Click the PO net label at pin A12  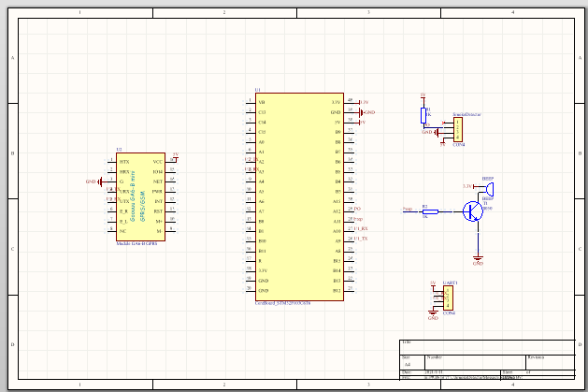tap(357, 209)
